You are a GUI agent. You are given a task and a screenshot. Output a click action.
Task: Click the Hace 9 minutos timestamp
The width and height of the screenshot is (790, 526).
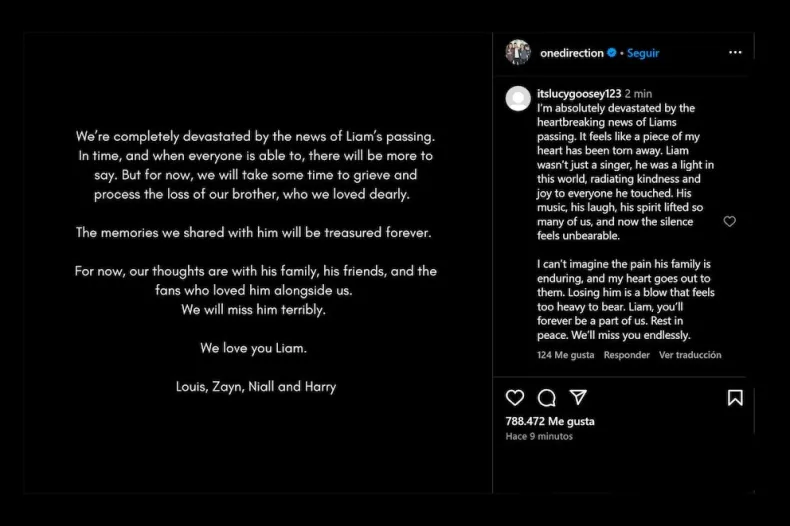click(x=539, y=437)
